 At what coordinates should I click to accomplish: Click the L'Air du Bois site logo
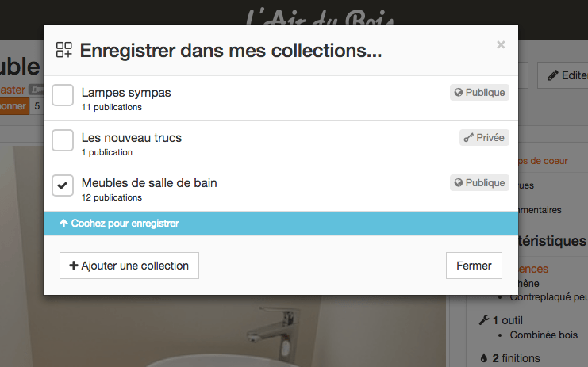pyautogui.click(x=320, y=17)
